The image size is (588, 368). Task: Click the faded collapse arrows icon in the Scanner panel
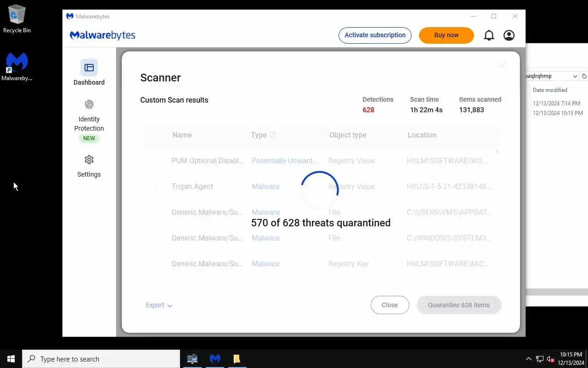coord(503,64)
